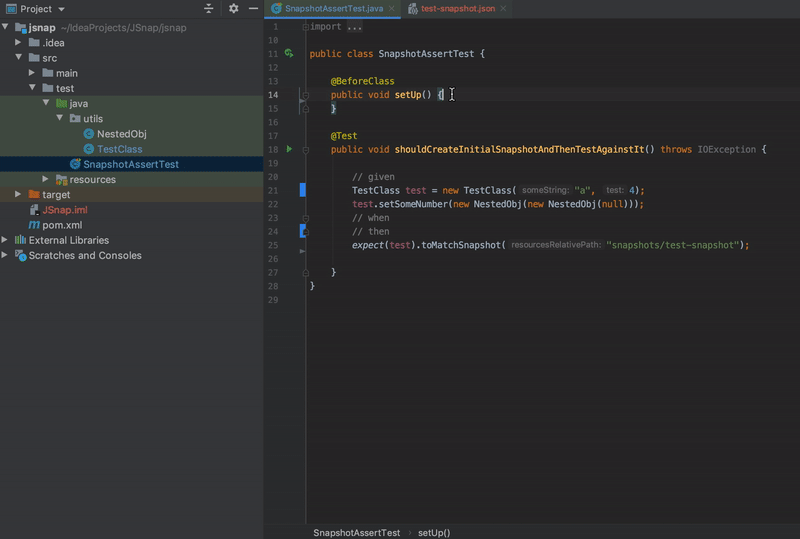Click the @BeforeClass annotation

(362, 81)
